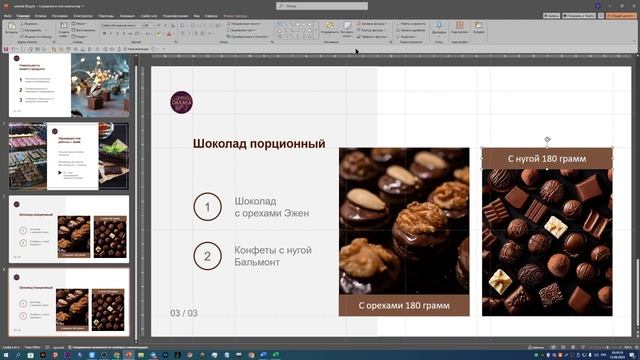Click the Designer icon in the ribbon
The image size is (640, 360).
pos(479,25)
